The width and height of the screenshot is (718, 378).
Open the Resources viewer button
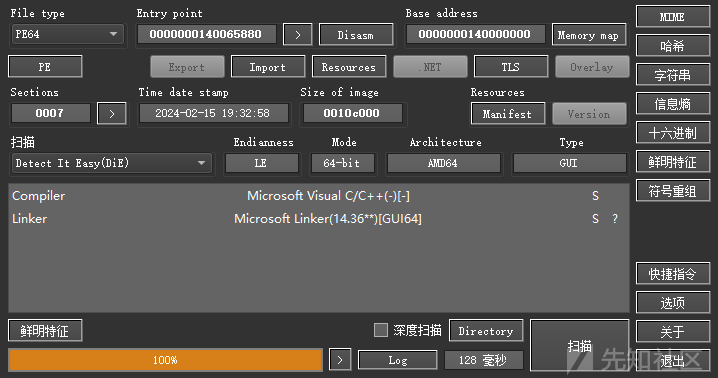(x=349, y=67)
